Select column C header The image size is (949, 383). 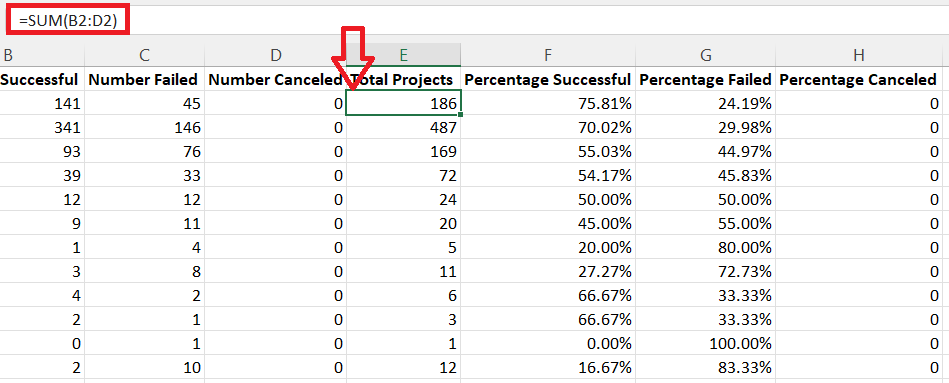[144, 55]
